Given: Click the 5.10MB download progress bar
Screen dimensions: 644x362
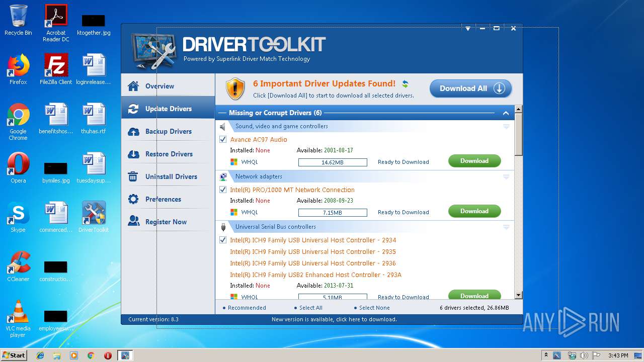Looking at the screenshot, I should (333, 296).
